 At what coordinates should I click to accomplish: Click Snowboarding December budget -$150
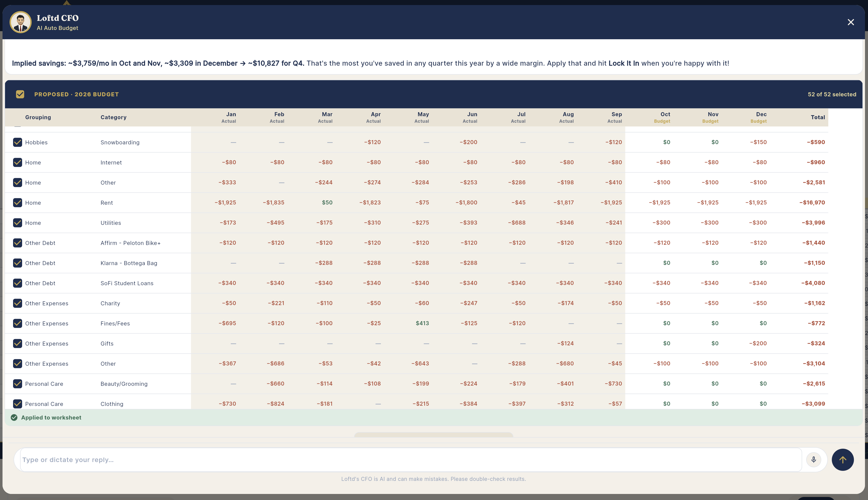pyautogui.click(x=758, y=142)
